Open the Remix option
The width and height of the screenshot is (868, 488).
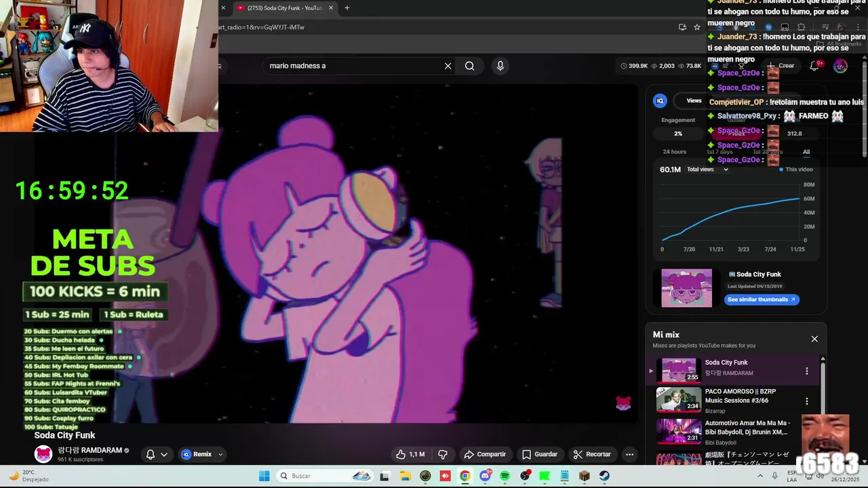point(196,454)
